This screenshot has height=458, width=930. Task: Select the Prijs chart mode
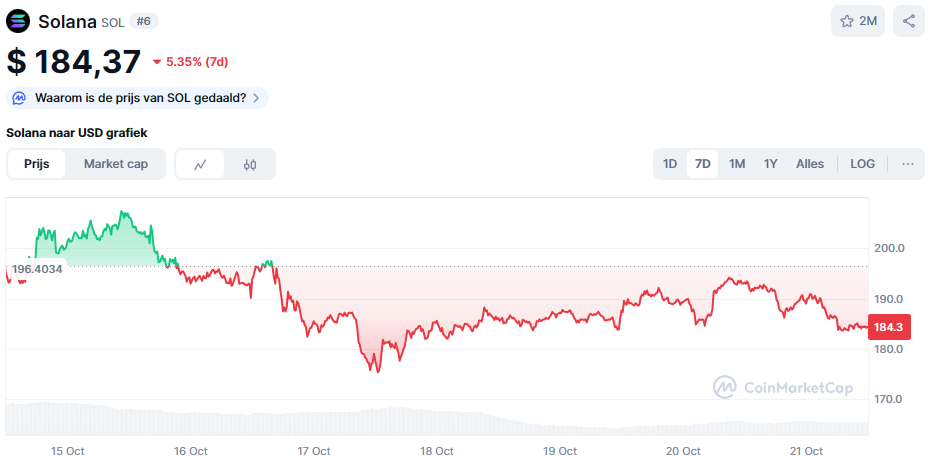[37, 164]
